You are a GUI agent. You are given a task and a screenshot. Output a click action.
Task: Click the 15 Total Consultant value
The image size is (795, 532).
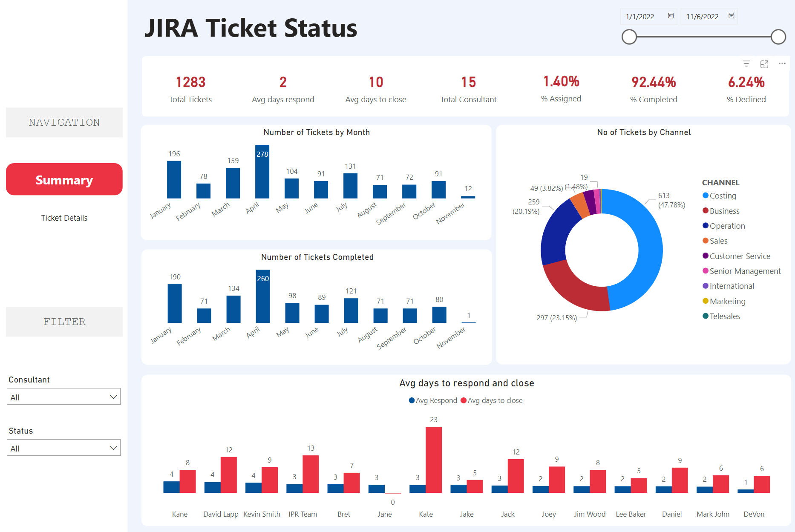pyautogui.click(x=468, y=82)
